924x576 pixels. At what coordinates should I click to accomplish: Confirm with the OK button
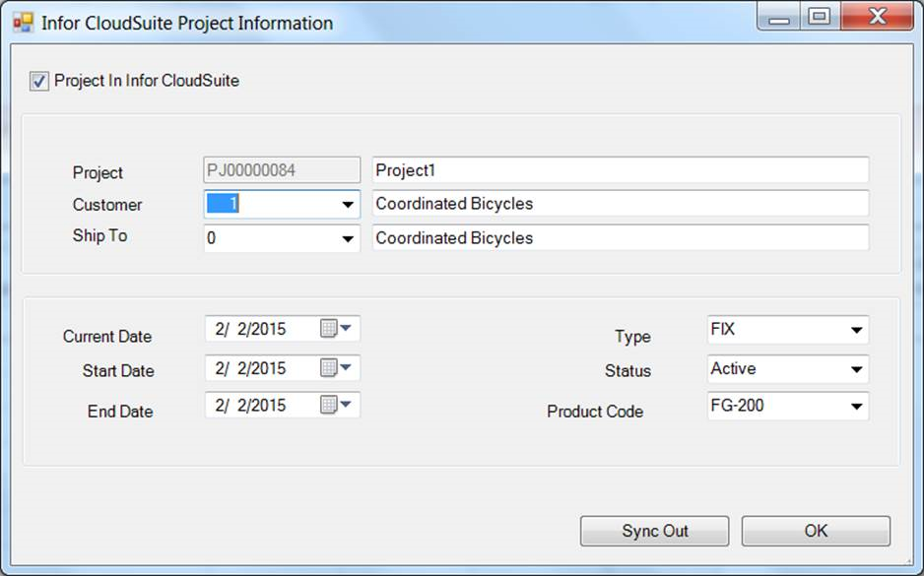816,531
